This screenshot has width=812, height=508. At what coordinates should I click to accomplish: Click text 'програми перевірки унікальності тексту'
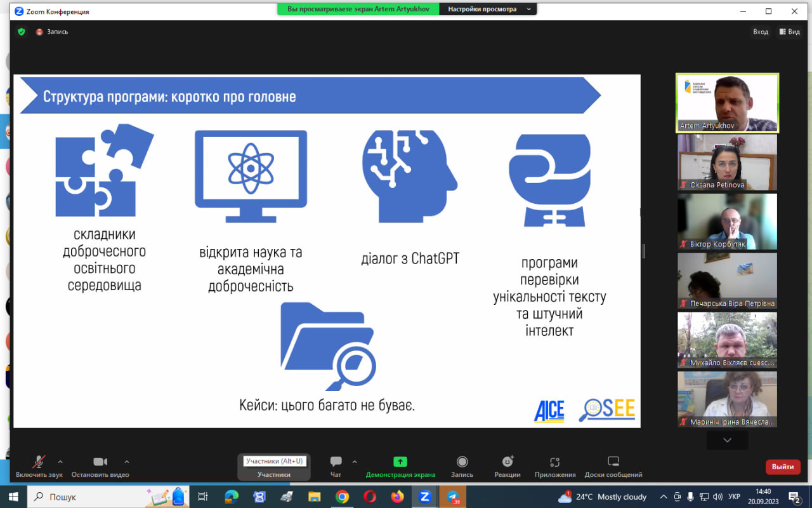[x=549, y=279]
